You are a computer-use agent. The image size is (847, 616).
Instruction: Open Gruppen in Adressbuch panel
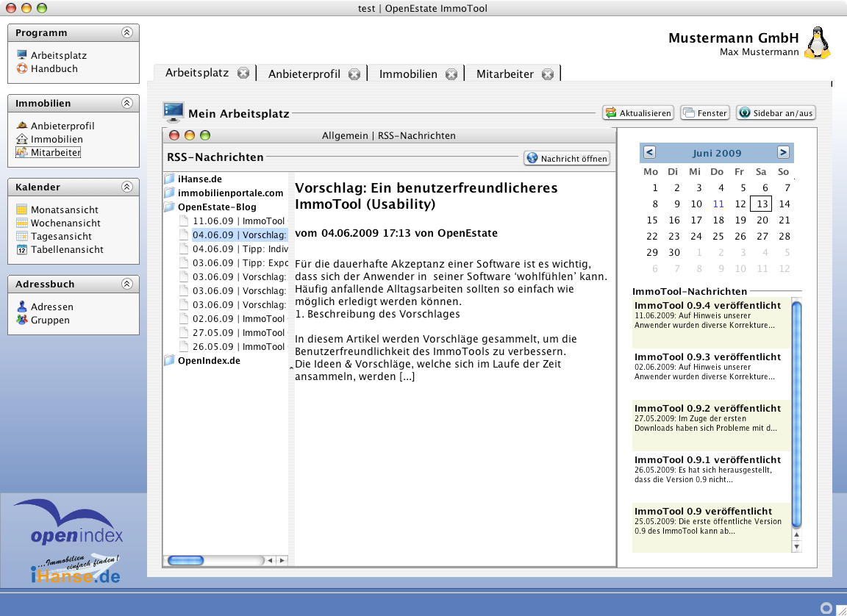pos(50,320)
